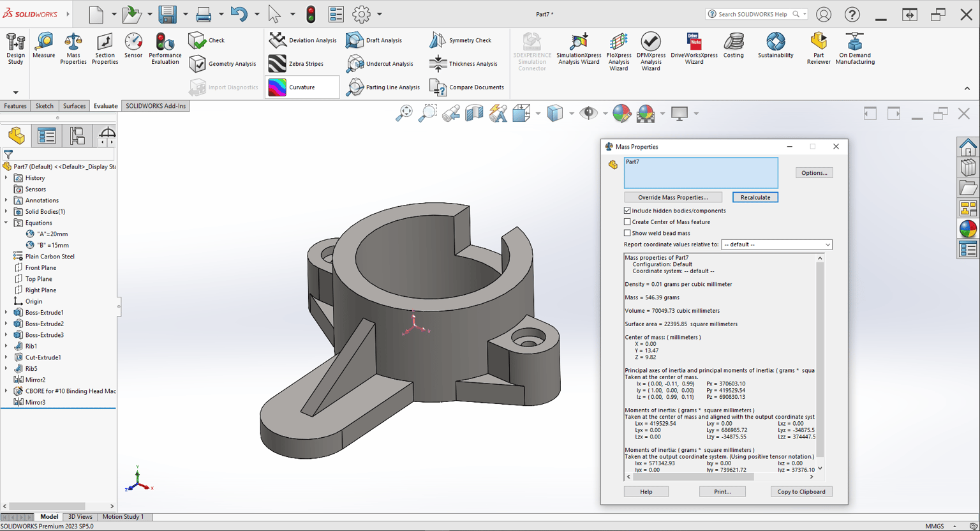Open the Motion Study 1 tab
The image size is (980, 531).
123,517
